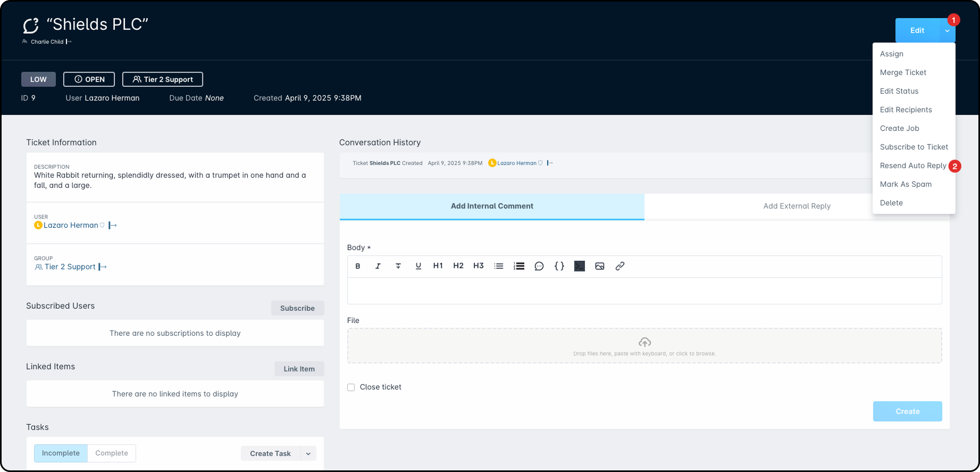980x472 pixels.
Task: Select Delete from the Edit menu
Action: point(914,203)
